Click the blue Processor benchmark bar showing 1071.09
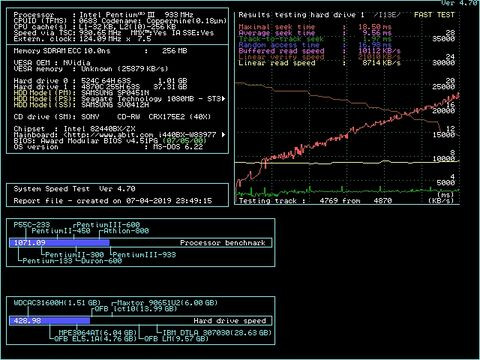Screen dimensions: 480x360 tap(59, 243)
